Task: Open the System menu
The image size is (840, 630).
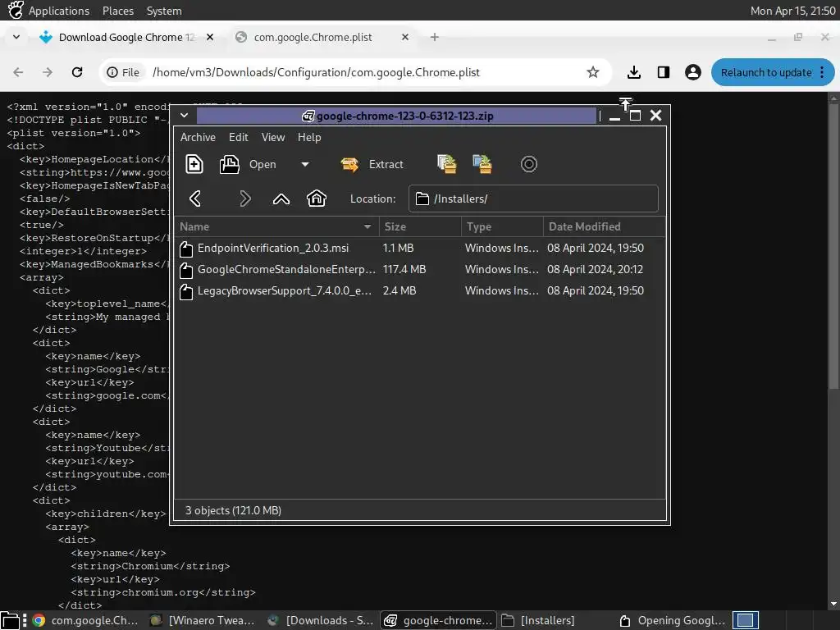Action: tap(164, 11)
